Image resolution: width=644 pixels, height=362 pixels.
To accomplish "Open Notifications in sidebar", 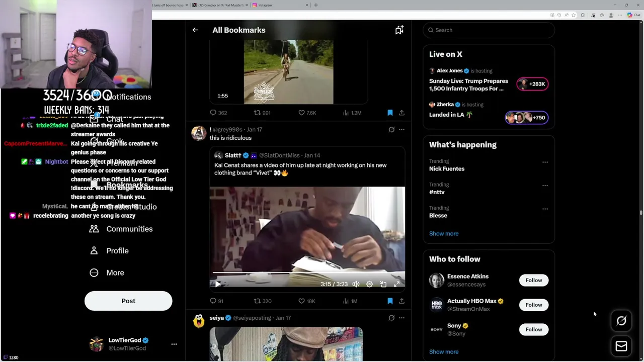I will (x=121, y=97).
